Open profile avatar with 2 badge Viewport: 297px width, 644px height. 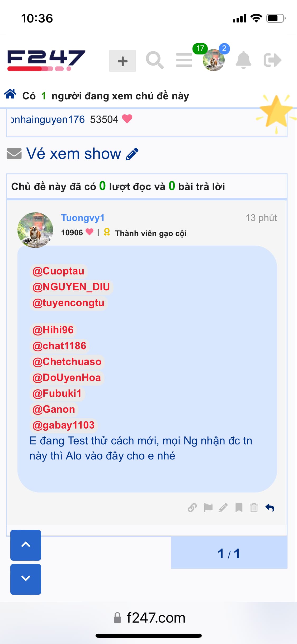[x=214, y=60]
